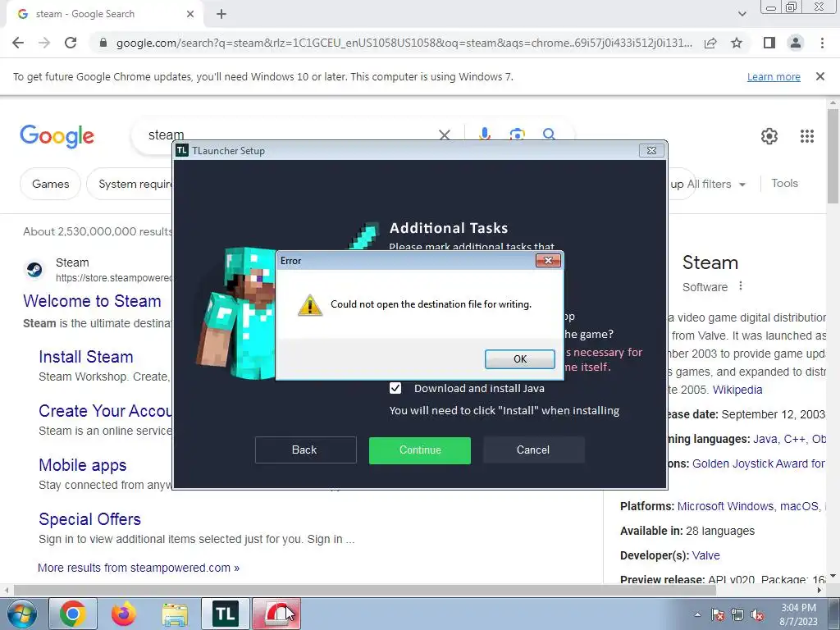The width and height of the screenshot is (840, 630).
Task: Click Java programming language link
Action: 765,440
